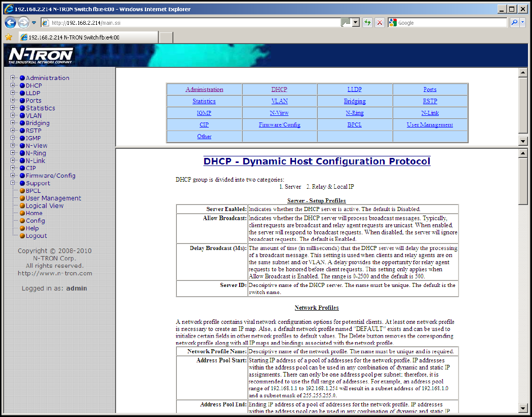This screenshot has width=532, height=417.
Task: Expand the VLAN tree node
Action: pos(13,115)
